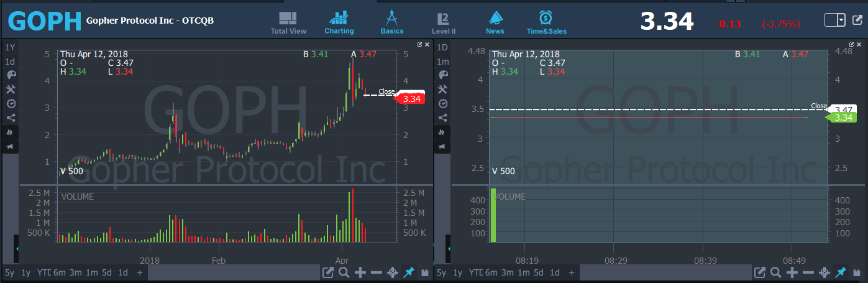
Task: Click right chart 3.34 price marker
Action: [842, 118]
